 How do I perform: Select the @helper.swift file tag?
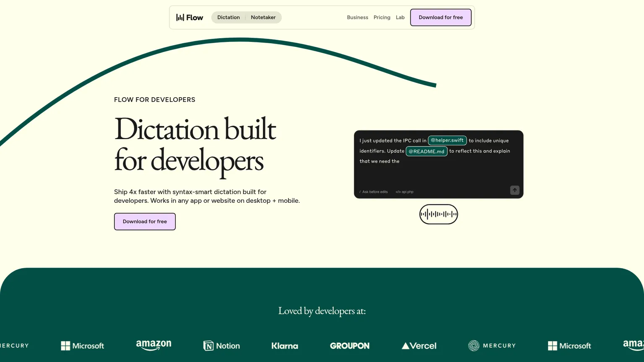pyautogui.click(x=447, y=140)
